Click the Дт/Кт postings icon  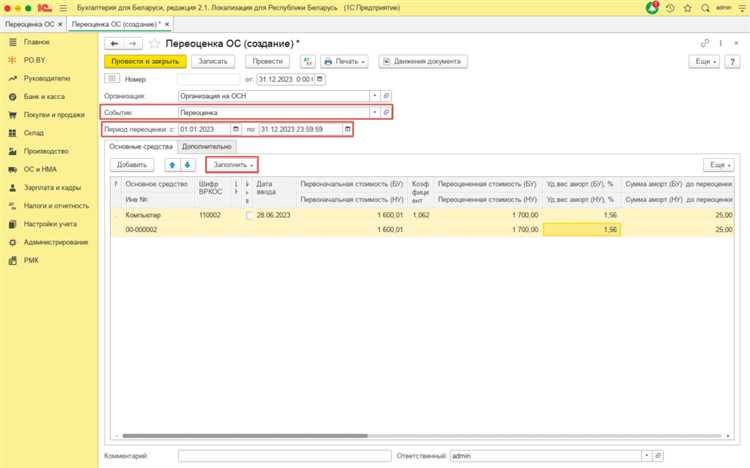[308, 61]
